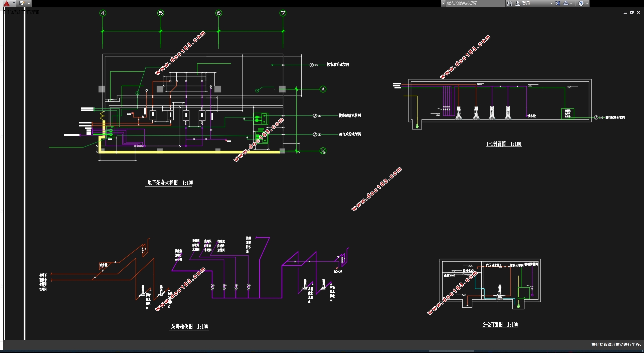The height and width of the screenshot is (353, 644).
Task: Click the workspace edit icon in quick access
Action: (22, 3)
